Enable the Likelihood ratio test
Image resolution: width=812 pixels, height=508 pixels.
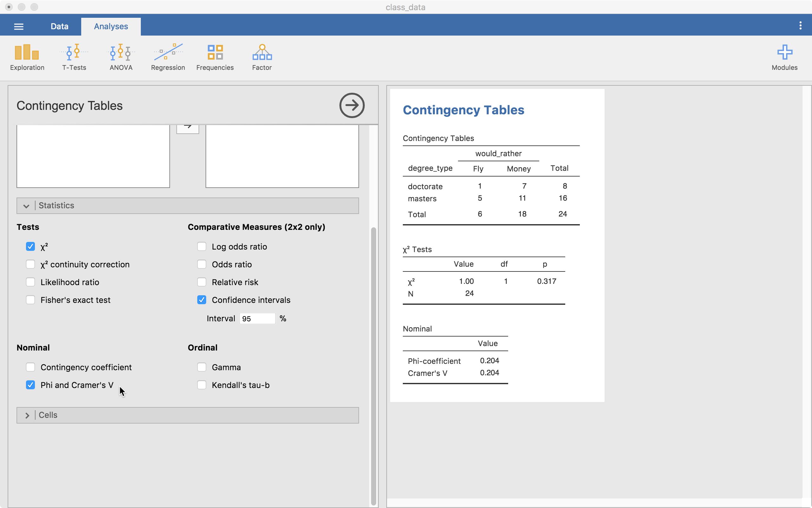tap(30, 282)
